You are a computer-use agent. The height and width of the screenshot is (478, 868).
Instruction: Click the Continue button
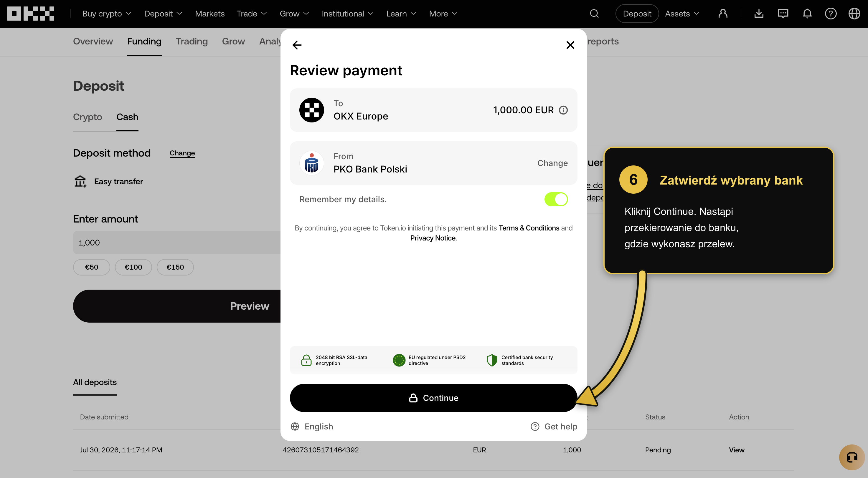click(433, 398)
